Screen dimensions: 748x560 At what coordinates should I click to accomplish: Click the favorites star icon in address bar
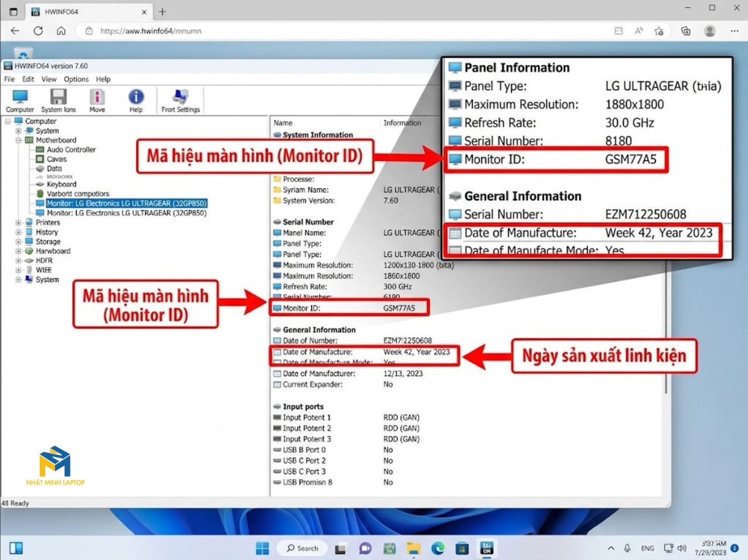pos(659,31)
